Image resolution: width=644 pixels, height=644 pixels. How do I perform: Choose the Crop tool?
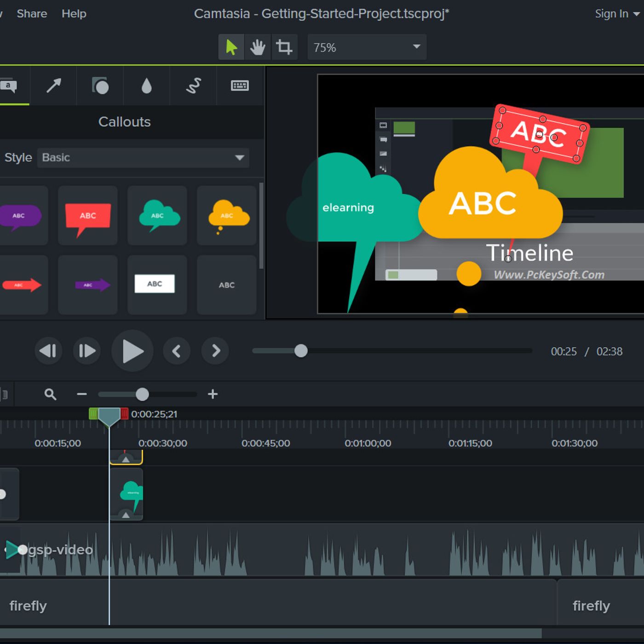click(x=284, y=47)
